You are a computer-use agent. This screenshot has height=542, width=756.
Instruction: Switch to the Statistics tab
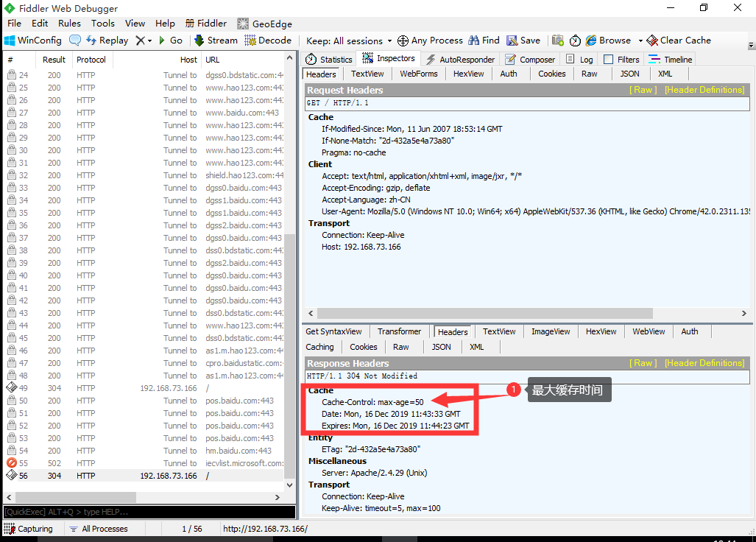pos(329,60)
